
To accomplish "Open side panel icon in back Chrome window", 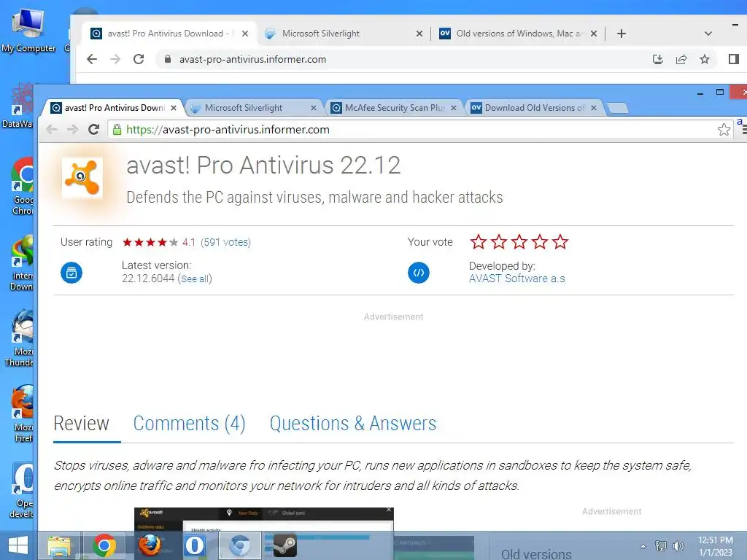I will 734,59.
